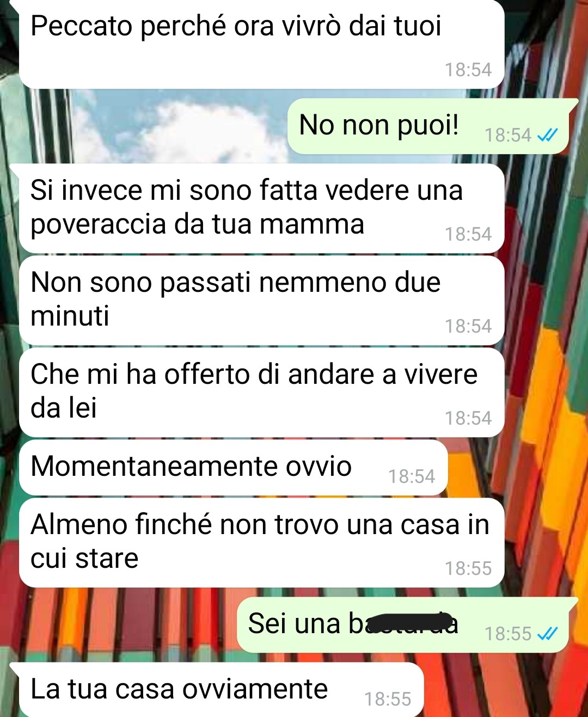The height and width of the screenshot is (717, 588).
Task: Tap the 18:54 timestamp on 'poveraccia da tua mamma'
Action: click(468, 234)
